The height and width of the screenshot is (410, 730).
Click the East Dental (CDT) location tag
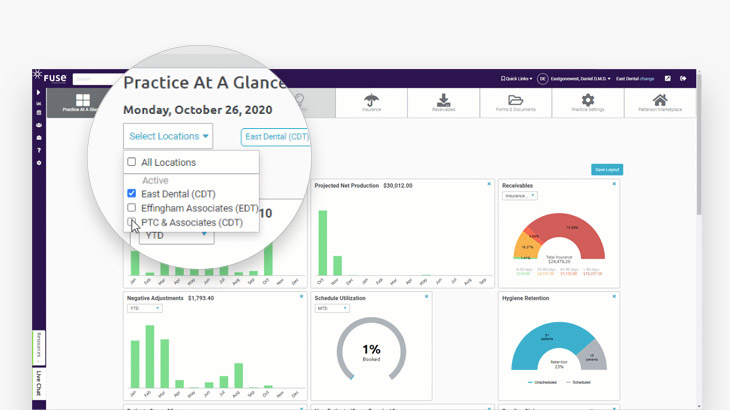(x=277, y=137)
